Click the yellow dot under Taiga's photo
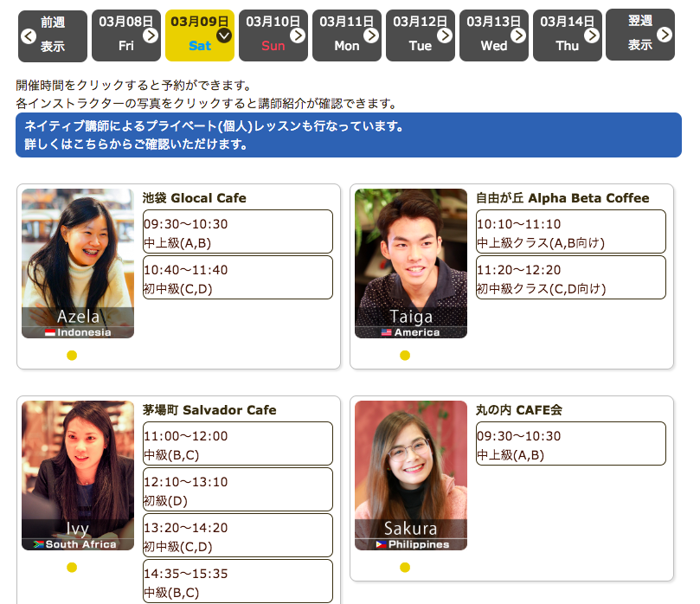The image size is (700, 604). click(405, 355)
